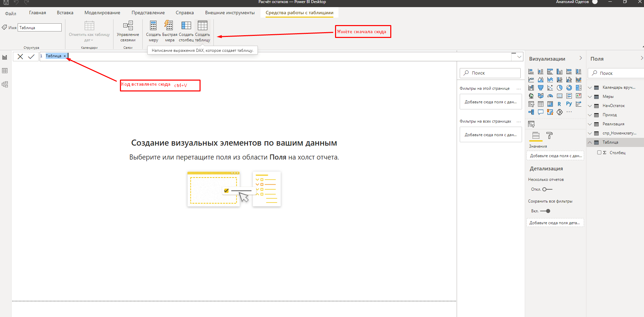Select the globe map visual
The height and width of the screenshot is (317, 644).
[x=531, y=96]
